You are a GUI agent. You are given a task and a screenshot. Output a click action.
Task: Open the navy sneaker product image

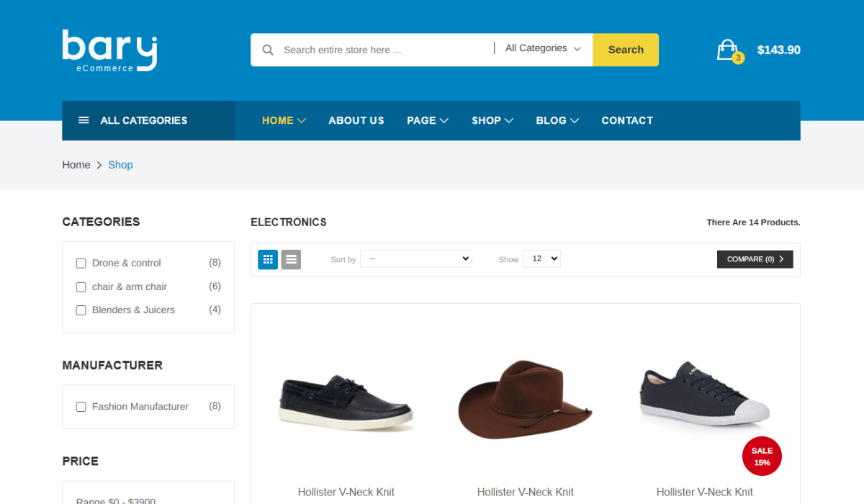pyautogui.click(x=705, y=395)
